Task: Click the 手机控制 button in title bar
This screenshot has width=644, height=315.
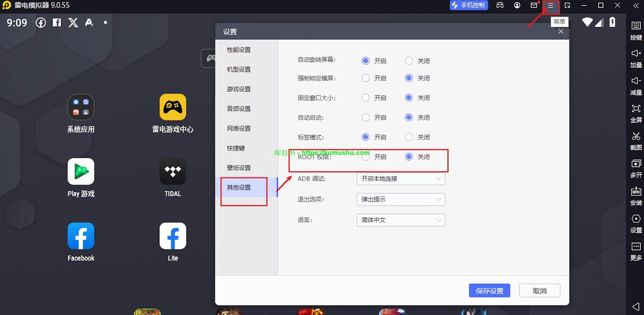Action: tap(469, 5)
